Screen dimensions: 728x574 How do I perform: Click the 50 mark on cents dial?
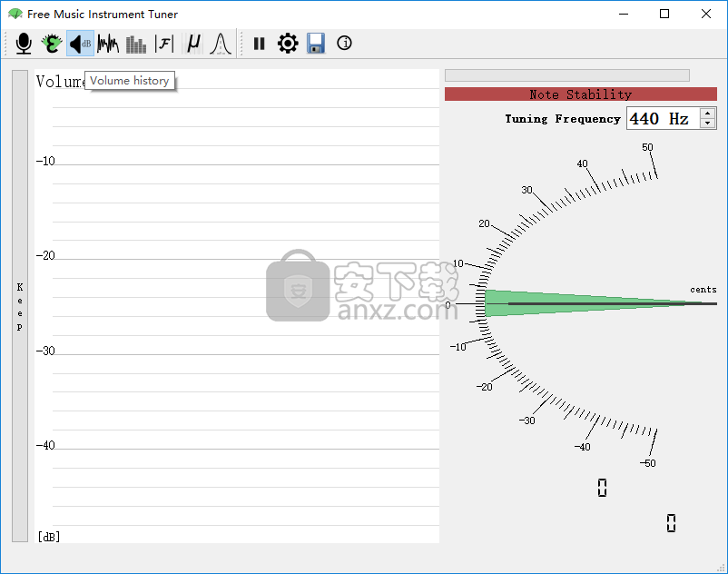click(647, 147)
